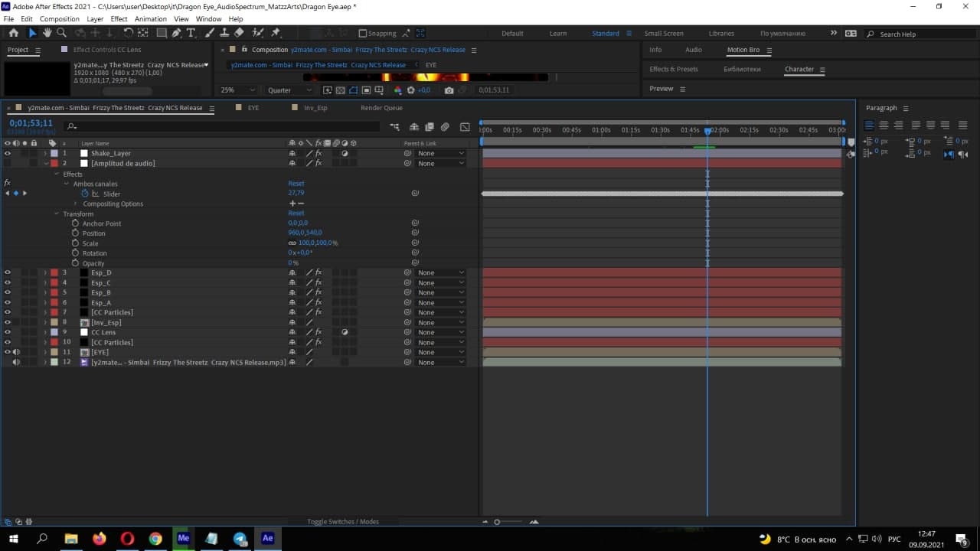Click the Opacity stopwatch icon
This screenshot has height=551, width=980.
pyautogui.click(x=75, y=262)
